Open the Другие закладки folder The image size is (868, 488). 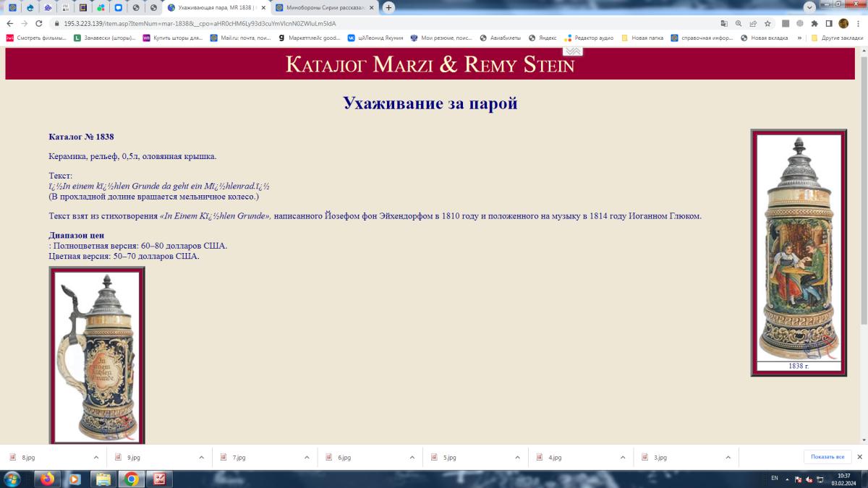[837, 38]
